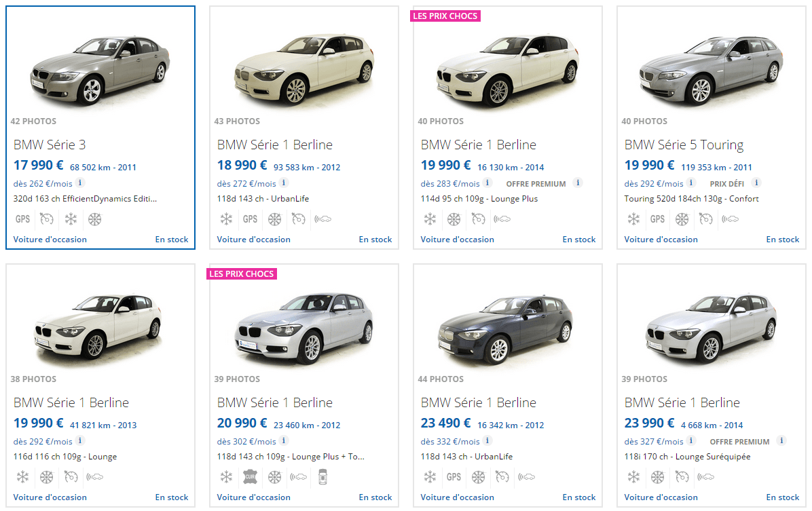Click panoramic roof icon on 20 990 € card
The height and width of the screenshot is (511, 812).
(322, 477)
